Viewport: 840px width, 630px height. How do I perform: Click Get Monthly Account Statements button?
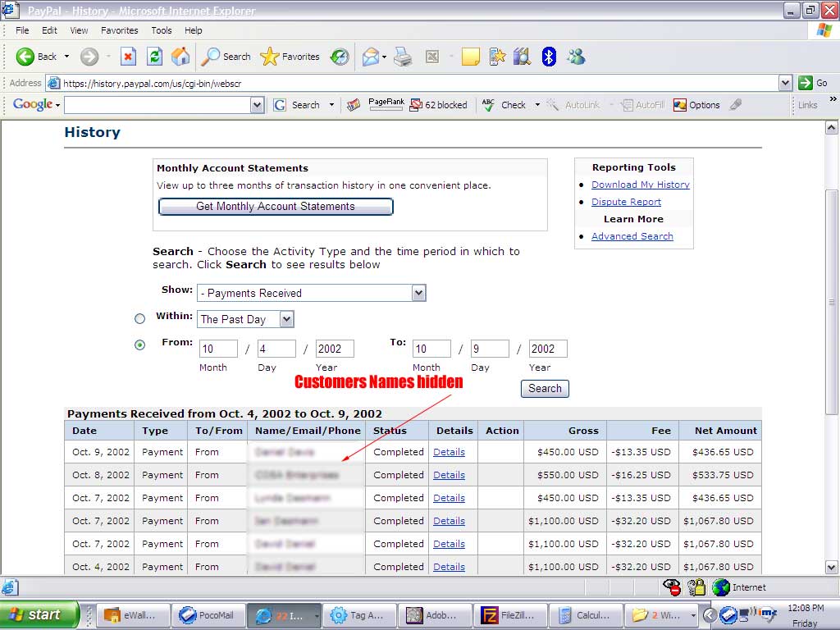pos(276,206)
